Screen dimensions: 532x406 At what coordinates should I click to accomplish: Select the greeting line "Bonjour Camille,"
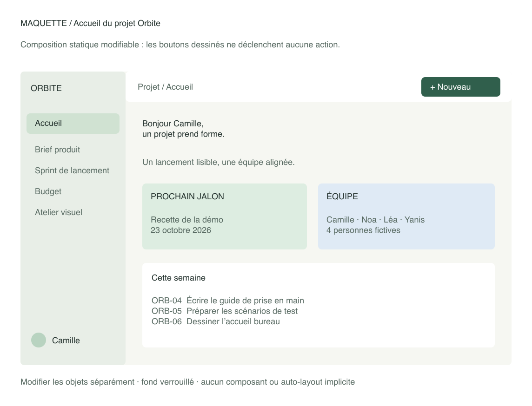tap(173, 124)
